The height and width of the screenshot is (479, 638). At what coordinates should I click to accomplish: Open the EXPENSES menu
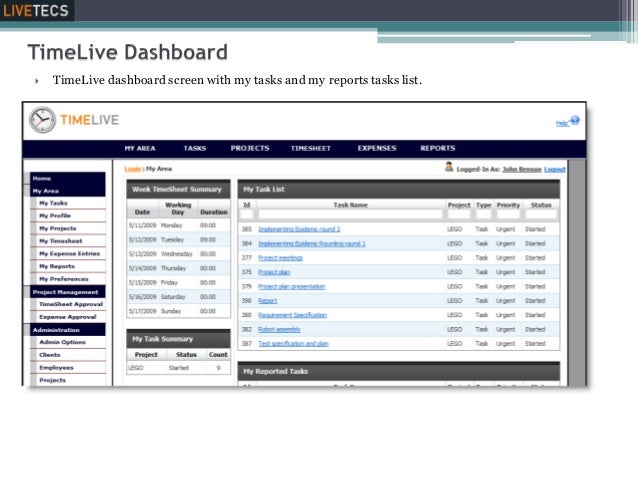pos(377,148)
